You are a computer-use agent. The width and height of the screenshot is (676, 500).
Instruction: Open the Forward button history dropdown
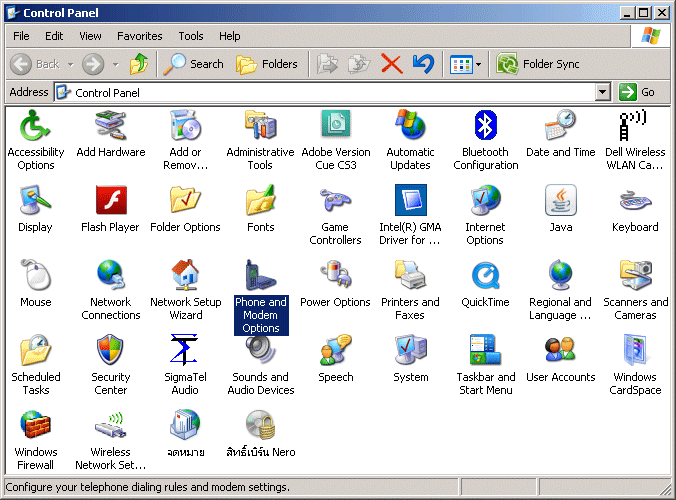[x=116, y=65]
